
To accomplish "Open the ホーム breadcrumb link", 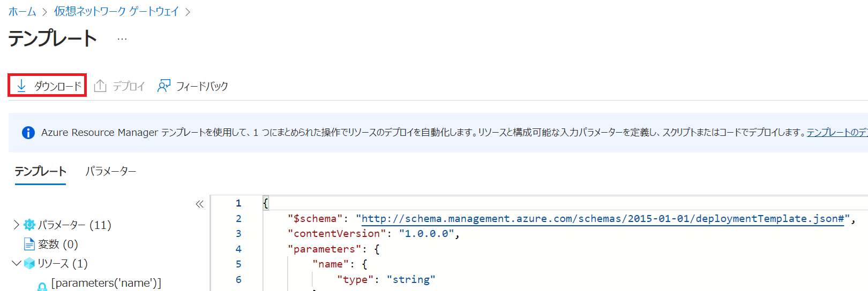I will tap(23, 11).
